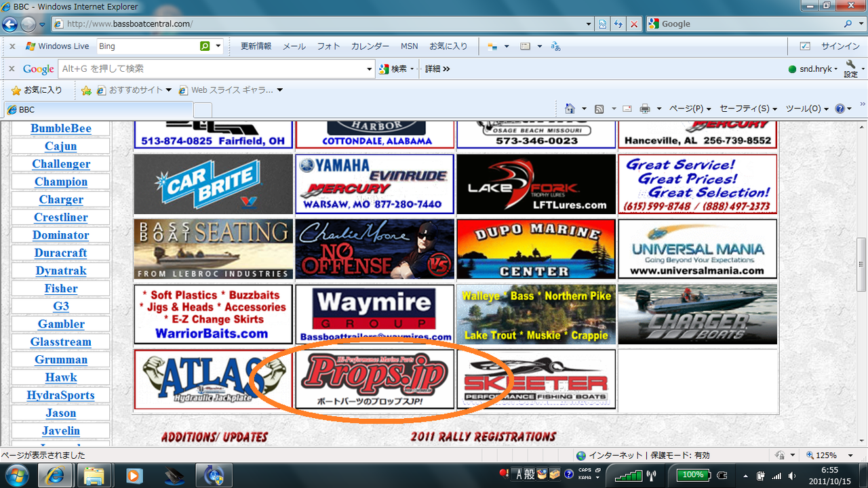Image resolution: width=868 pixels, height=488 pixels.
Task: Open the snd.hryk account dropdown
Action: pos(814,69)
